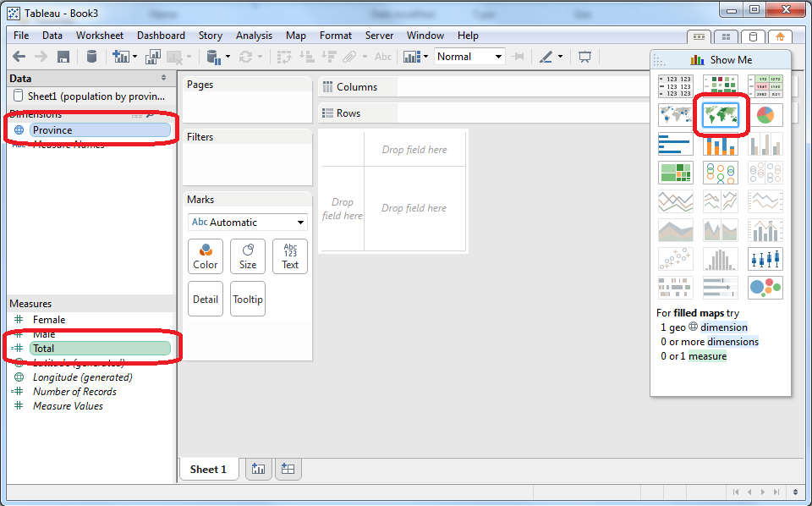The height and width of the screenshot is (506, 812).
Task: Click the Color marks button
Action: (206, 256)
